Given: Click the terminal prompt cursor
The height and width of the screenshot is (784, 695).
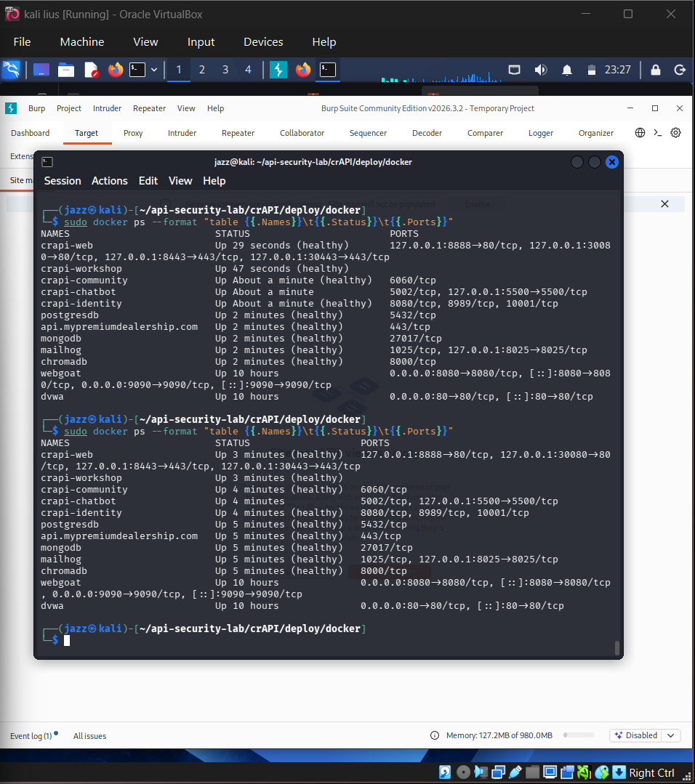Looking at the screenshot, I should [67, 641].
